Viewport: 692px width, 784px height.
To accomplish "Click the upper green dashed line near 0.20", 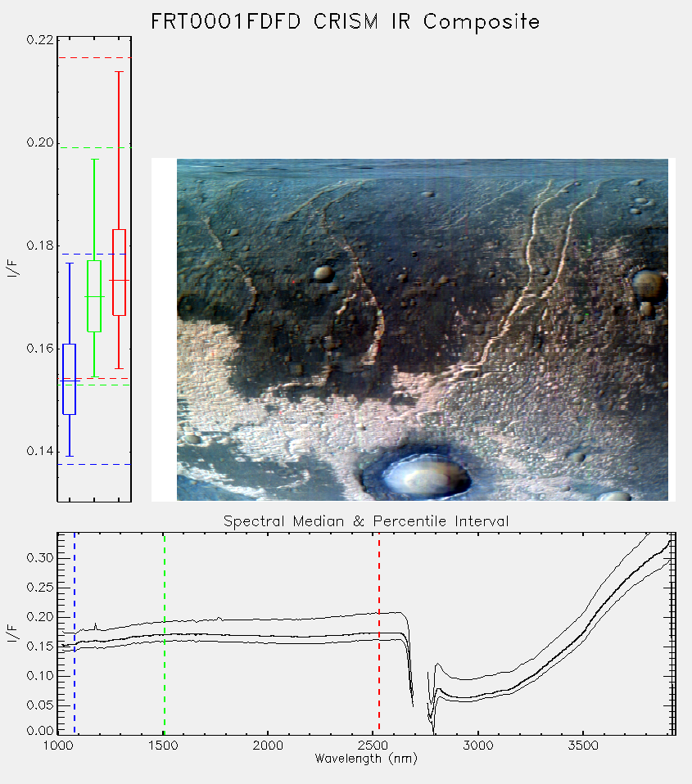I will click(x=94, y=147).
